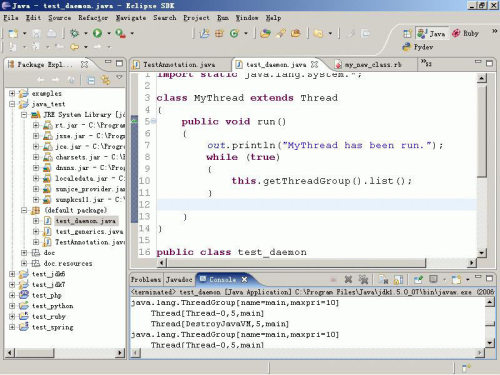Close the Package Explorer view
Viewport: 500px width, 375px height.
point(85,64)
